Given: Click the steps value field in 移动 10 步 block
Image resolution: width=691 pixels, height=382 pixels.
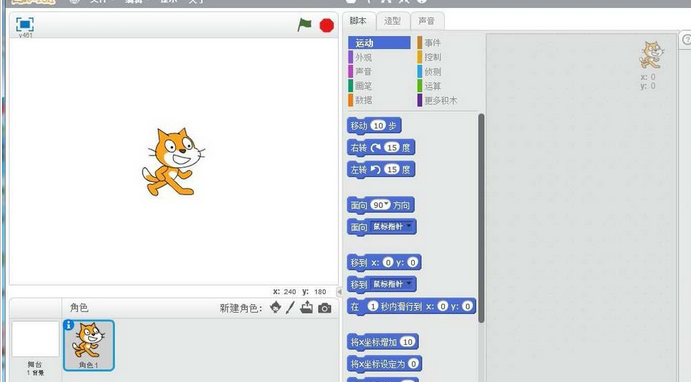Looking at the screenshot, I should tap(378, 126).
